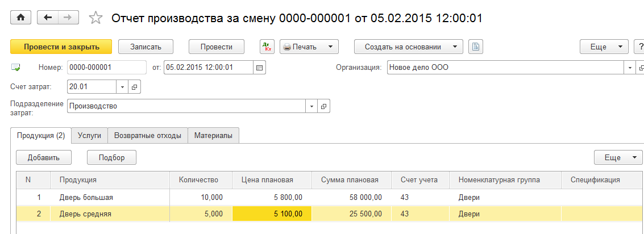Add document to favorites with star

tap(95, 18)
